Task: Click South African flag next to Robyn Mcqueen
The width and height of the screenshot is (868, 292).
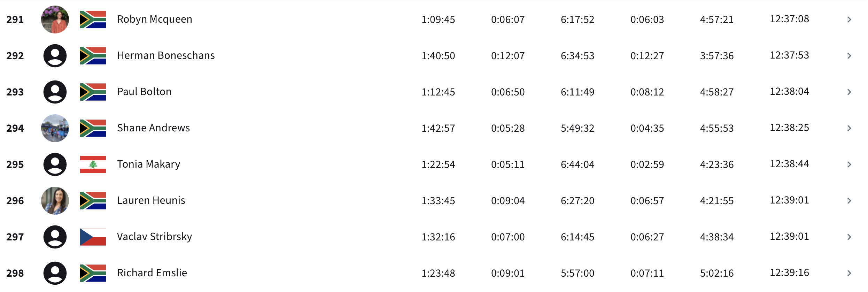Action: [x=93, y=20]
